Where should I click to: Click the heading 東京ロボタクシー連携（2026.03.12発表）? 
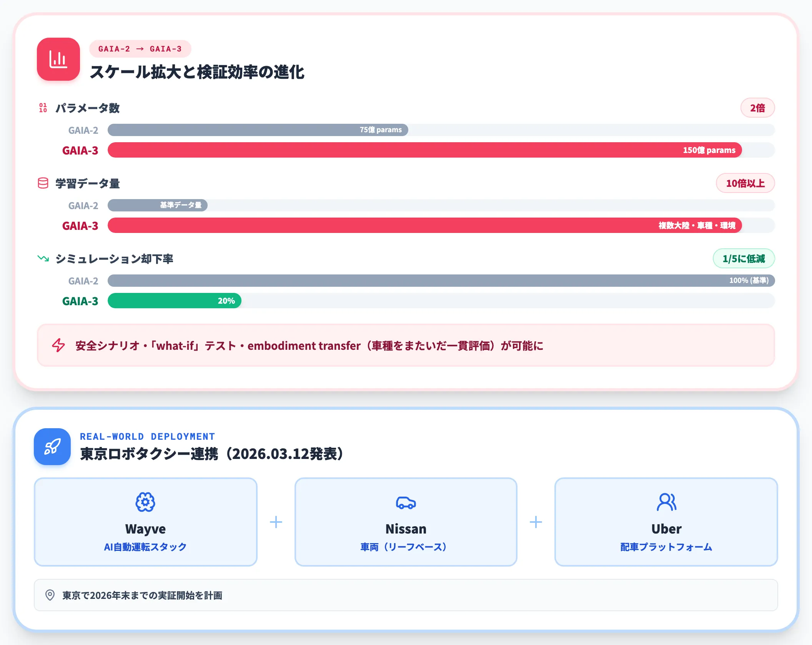point(211,454)
